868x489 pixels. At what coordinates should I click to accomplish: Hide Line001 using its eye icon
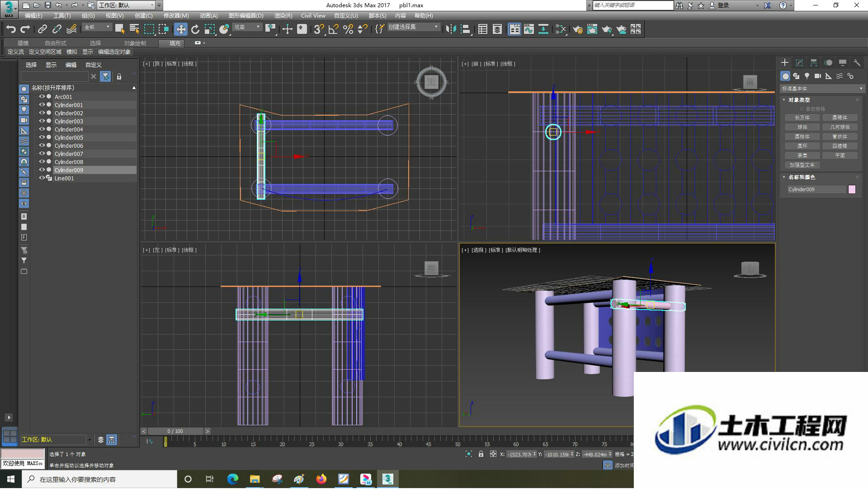coord(42,178)
